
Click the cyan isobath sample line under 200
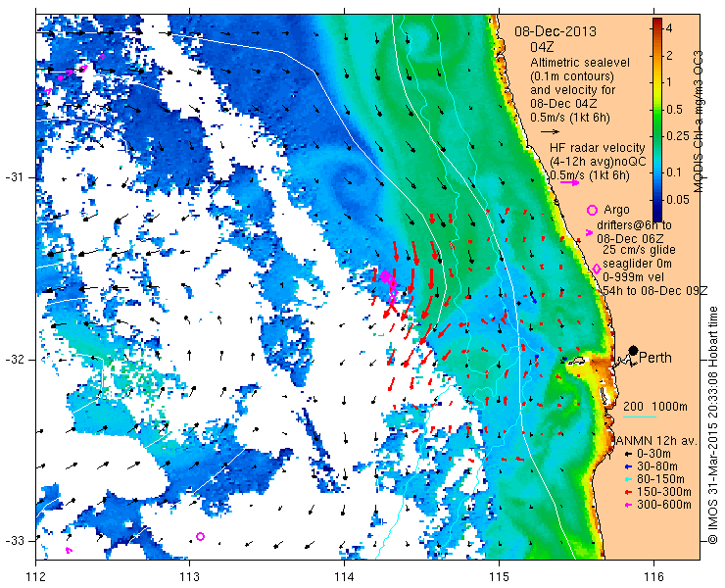coord(640,417)
